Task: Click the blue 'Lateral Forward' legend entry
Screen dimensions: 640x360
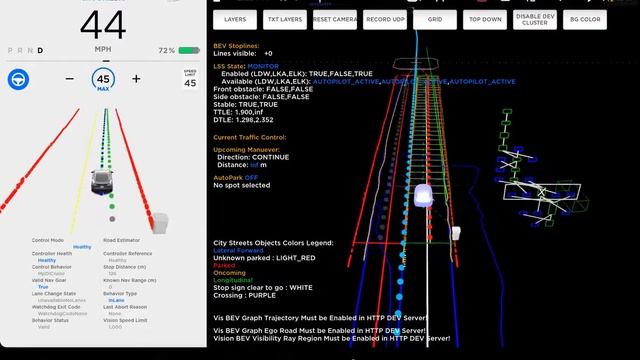Action: tap(238, 250)
